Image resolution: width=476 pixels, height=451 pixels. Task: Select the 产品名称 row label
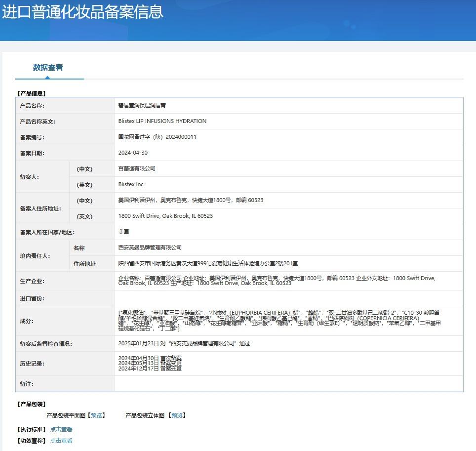(x=32, y=106)
